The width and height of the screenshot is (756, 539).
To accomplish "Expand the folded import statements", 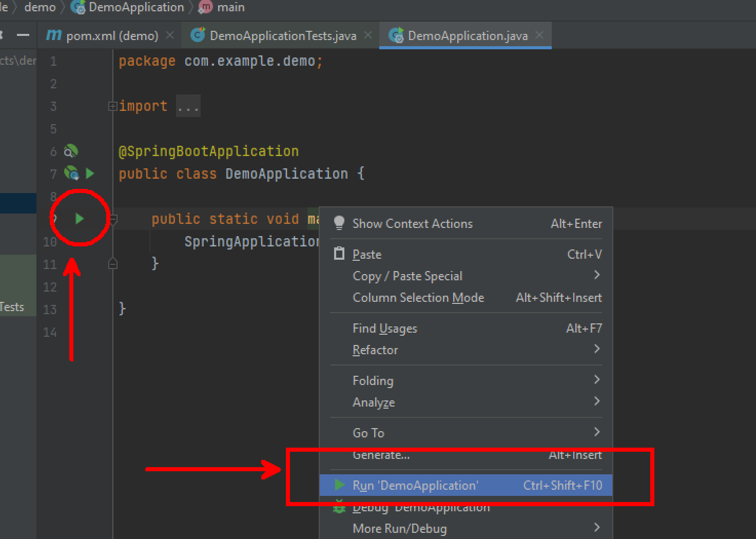I will coord(112,106).
